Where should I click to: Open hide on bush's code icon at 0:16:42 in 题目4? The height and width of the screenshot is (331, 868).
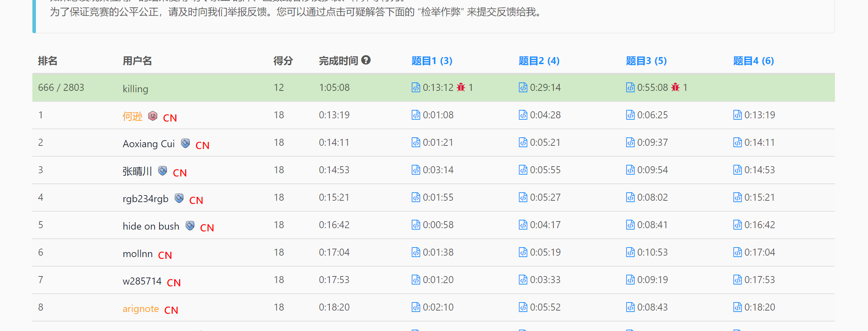[737, 225]
